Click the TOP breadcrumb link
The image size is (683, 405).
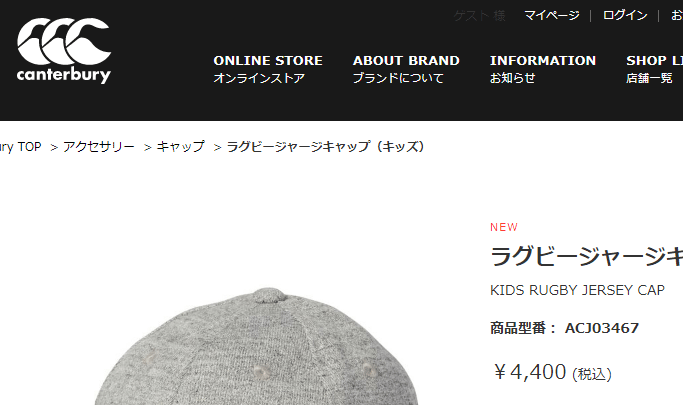[x=20, y=147]
